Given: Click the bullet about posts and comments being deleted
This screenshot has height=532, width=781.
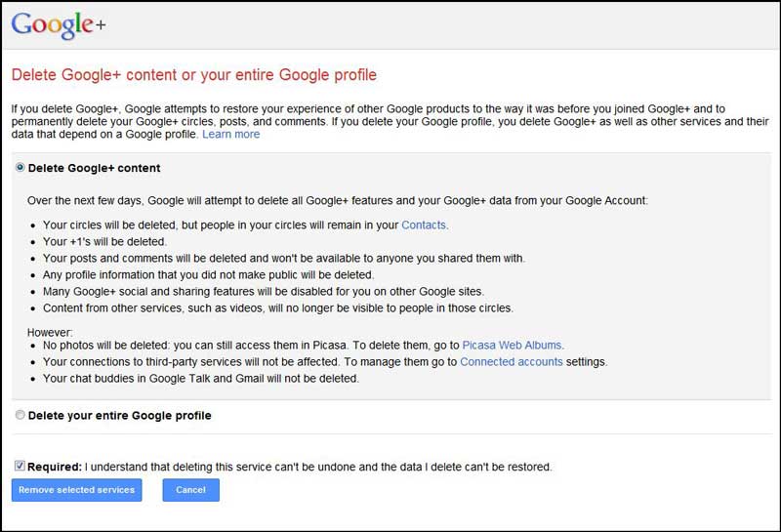Looking at the screenshot, I should (284, 258).
